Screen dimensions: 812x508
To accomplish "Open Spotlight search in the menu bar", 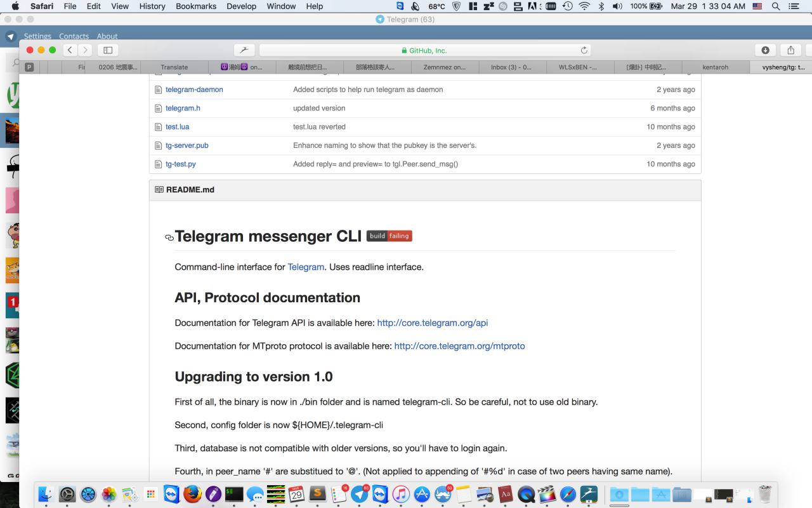I will (x=776, y=6).
